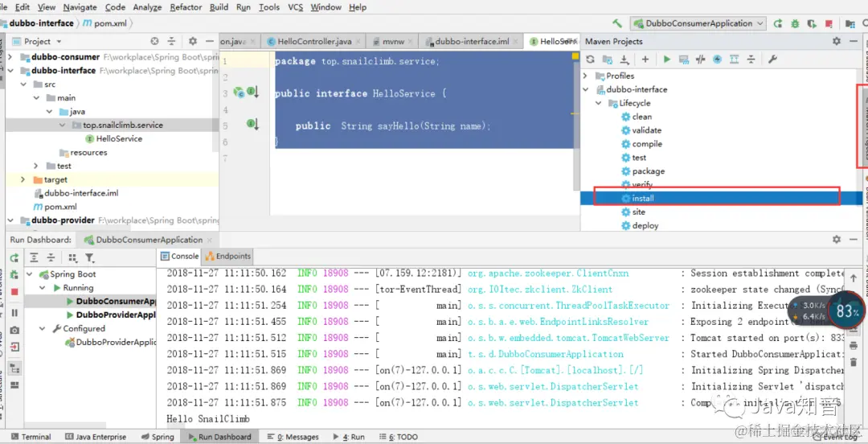Run Maven package lifecycle goal
Viewport: 868px width, 444px height.
(x=643, y=171)
